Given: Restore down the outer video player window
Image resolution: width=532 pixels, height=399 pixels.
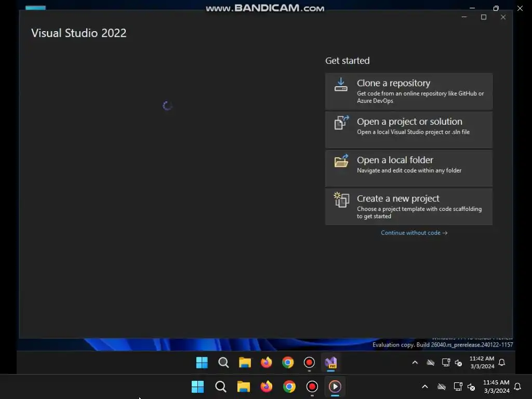Looking at the screenshot, I should pos(496,8).
